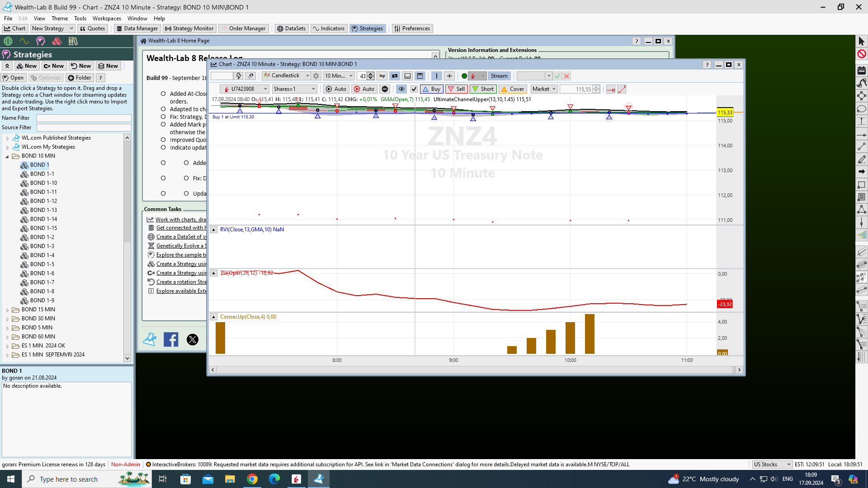Open the Workspaces menu
Image resolution: width=868 pixels, height=488 pixels.
click(x=107, y=19)
